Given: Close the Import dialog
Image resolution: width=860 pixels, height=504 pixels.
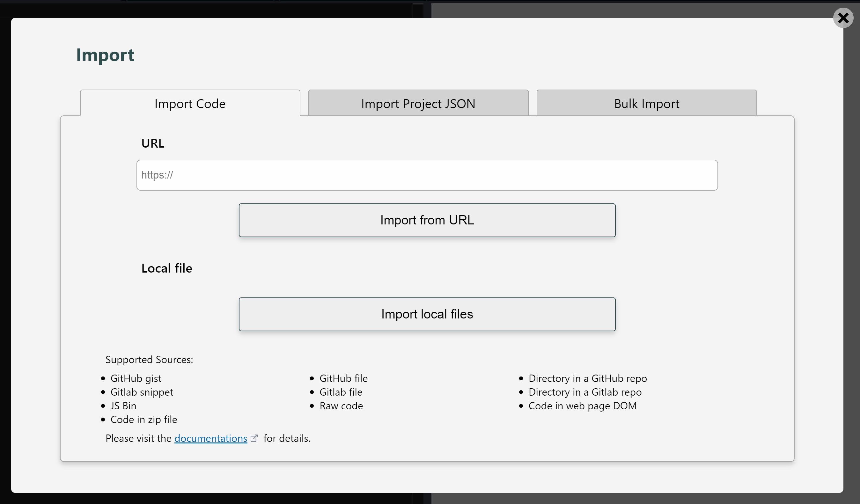Looking at the screenshot, I should [843, 18].
